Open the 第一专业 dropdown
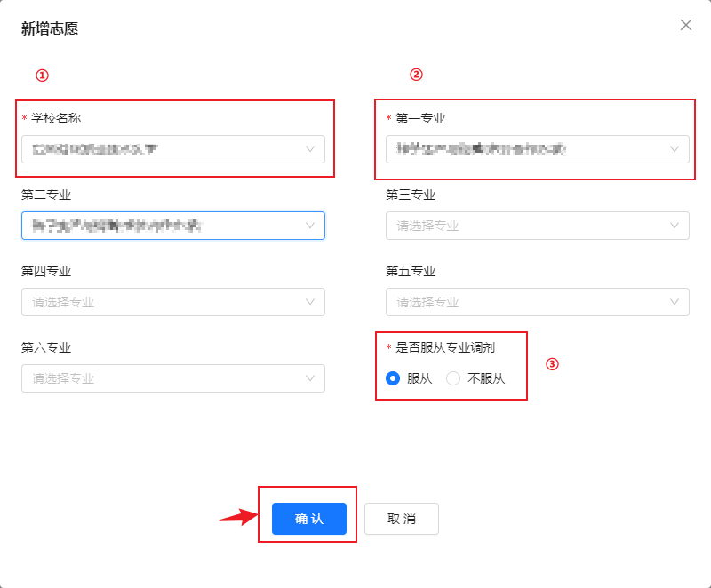Viewport: 711px width, 588px height. [524, 149]
